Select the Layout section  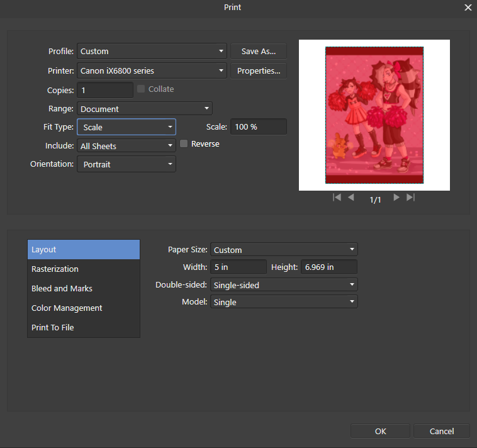pos(84,249)
